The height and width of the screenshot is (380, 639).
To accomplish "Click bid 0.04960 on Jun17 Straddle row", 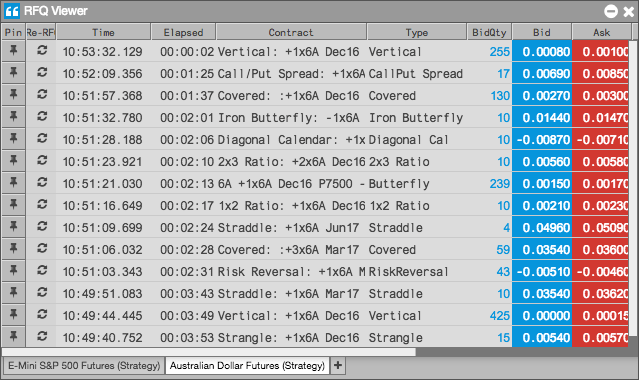I will tap(542, 228).
